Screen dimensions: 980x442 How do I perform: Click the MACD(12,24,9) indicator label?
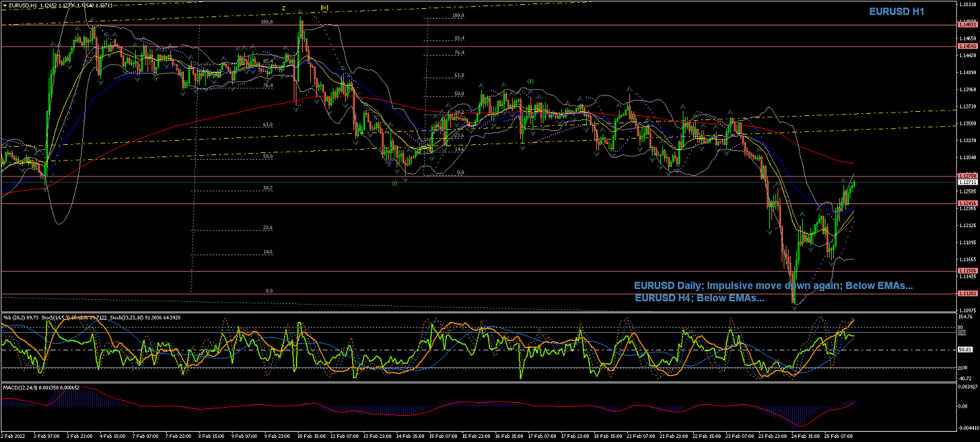pyautogui.click(x=22, y=388)
